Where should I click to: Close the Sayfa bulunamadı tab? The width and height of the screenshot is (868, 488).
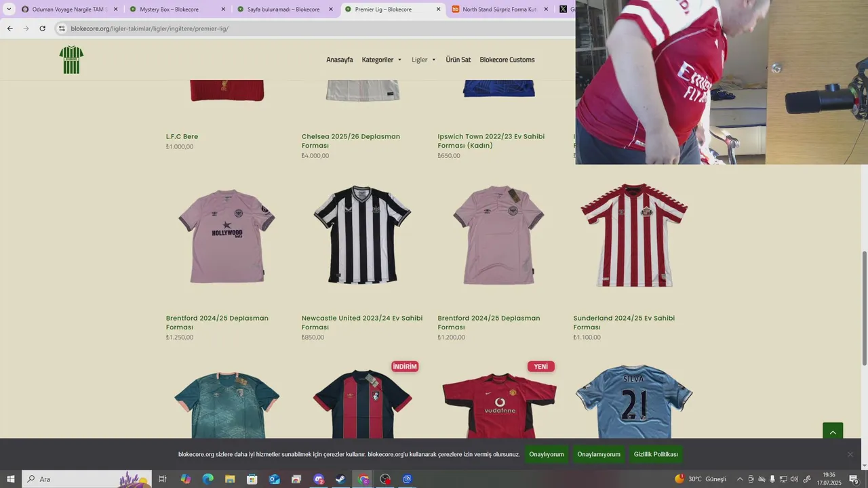click(x=331, y=9)
